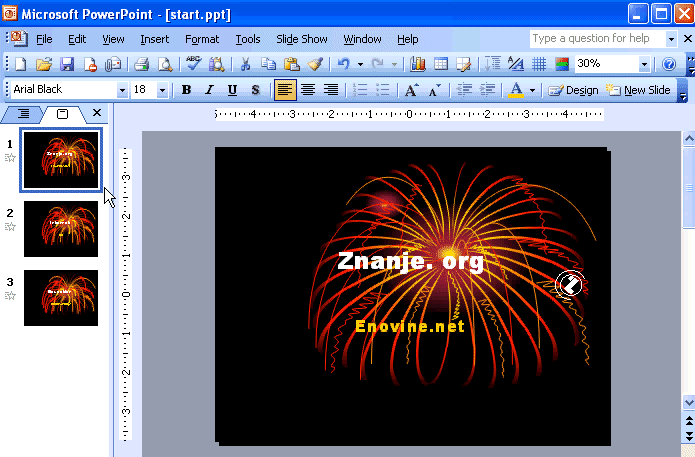Toggle bold formatting
The width and height of the screenshot is (695, 457).
coord(187,90)
